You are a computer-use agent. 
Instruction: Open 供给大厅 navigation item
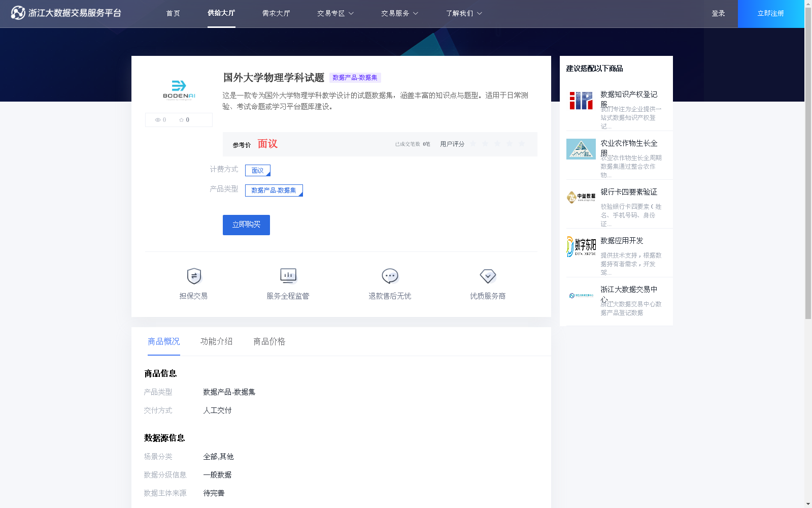[x=221, y=13]
